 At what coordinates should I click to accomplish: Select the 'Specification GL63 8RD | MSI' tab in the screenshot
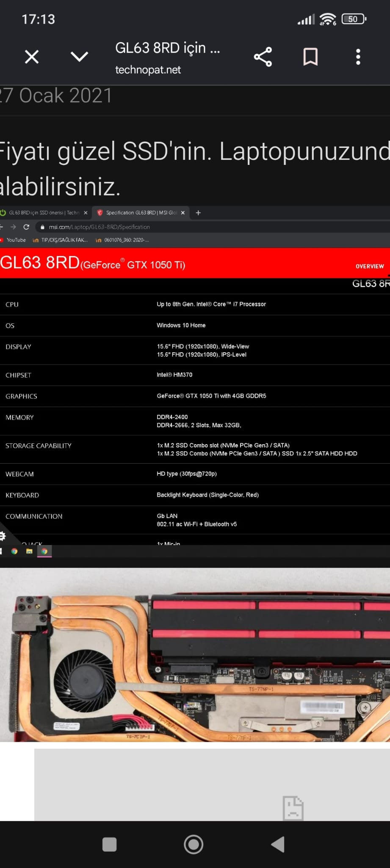click(x=141, y=213)
